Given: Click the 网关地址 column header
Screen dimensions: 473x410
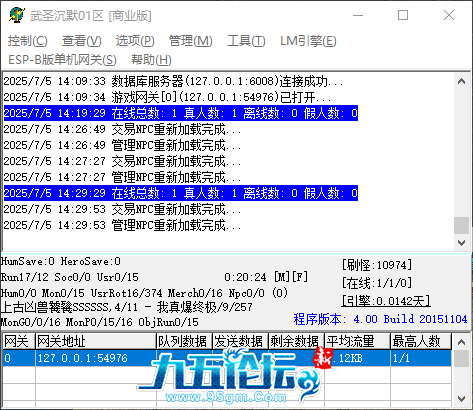Looking at the screenshot, I should pos(96,341).
